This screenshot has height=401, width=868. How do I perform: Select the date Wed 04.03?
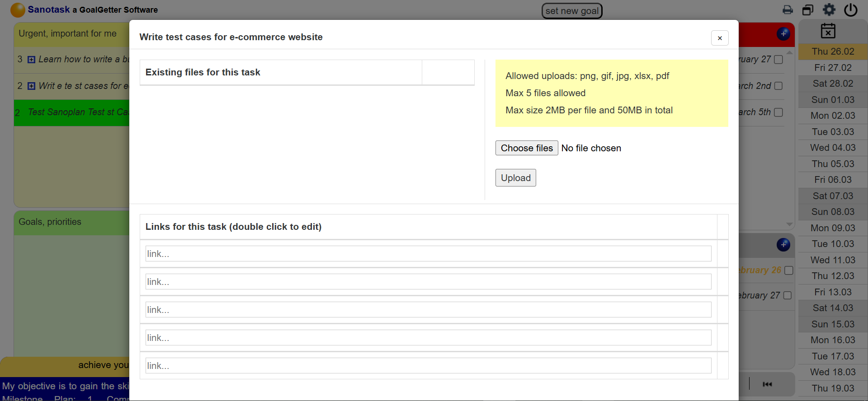click(833, 148)
